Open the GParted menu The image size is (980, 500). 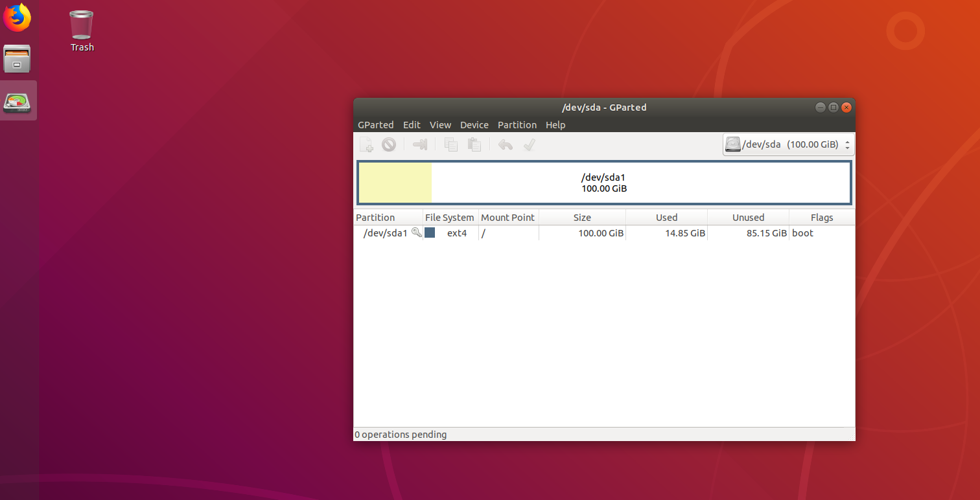coord(375,125)
